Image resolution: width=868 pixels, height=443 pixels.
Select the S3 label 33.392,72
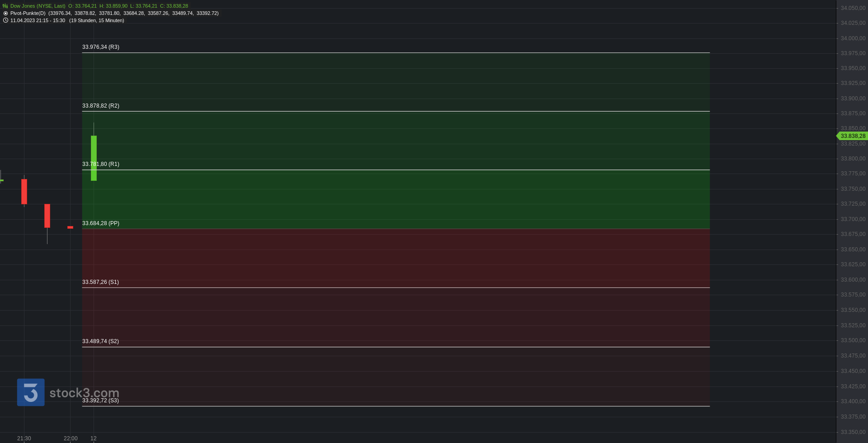[100, 401]
